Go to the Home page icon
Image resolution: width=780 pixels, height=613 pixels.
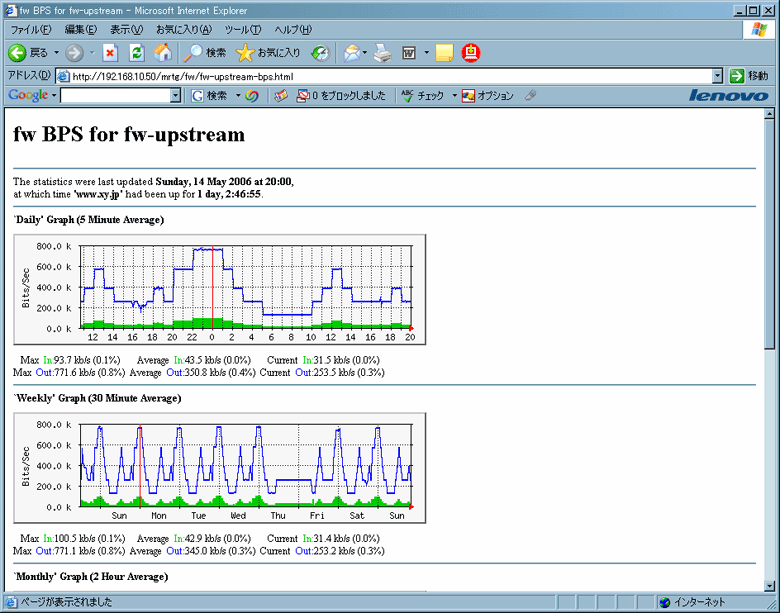[162, 52]
